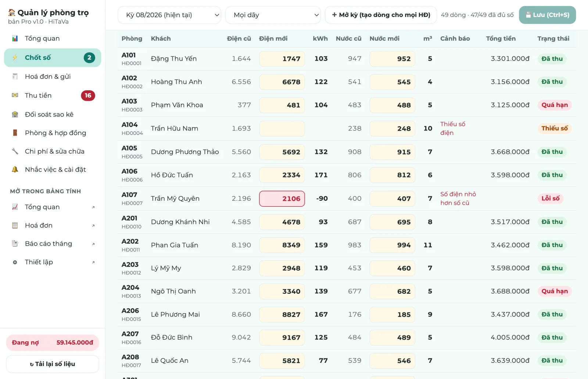Click the bell icon for Nhắc việc & cài đặt
Viewport: 588px width, 379px height.
pyautogui.click(x=15, y=169)
